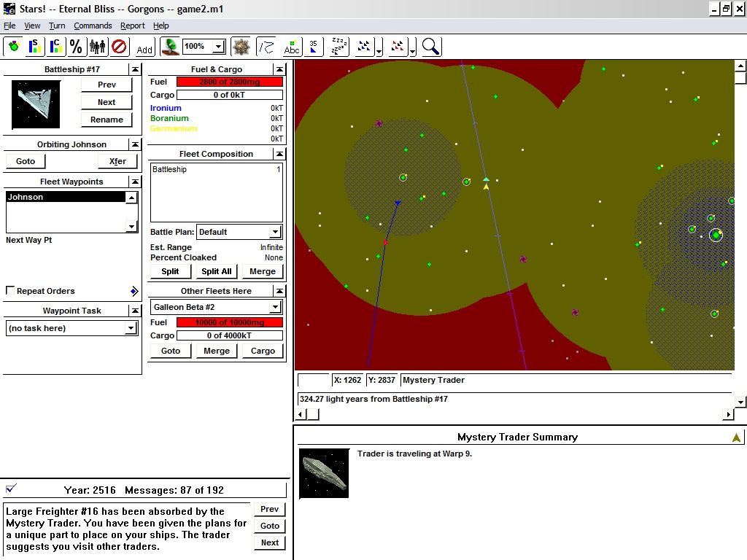
Task: Click the Rename fleet button
Action: click(x=107, y=120)
